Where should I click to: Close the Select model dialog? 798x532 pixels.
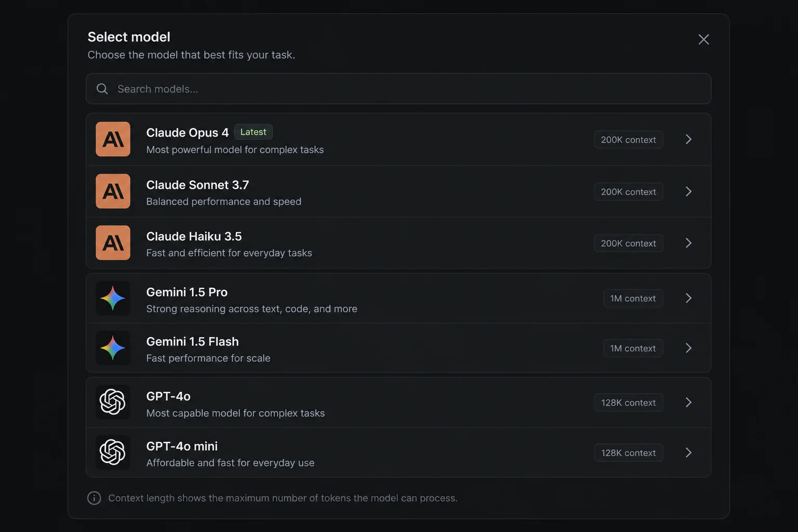pyautogui.click(x=703, y=39)
